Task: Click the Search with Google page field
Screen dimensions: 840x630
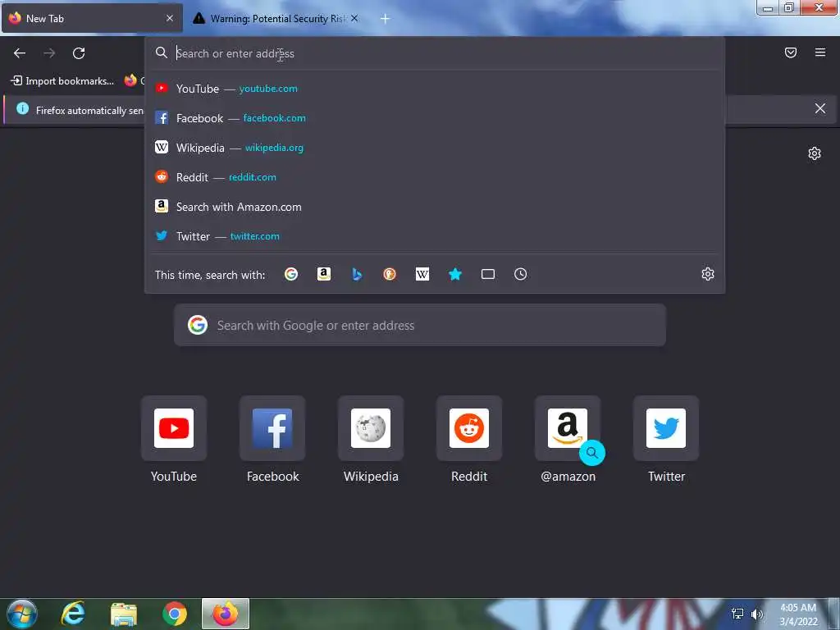Action: coord(420,325)
